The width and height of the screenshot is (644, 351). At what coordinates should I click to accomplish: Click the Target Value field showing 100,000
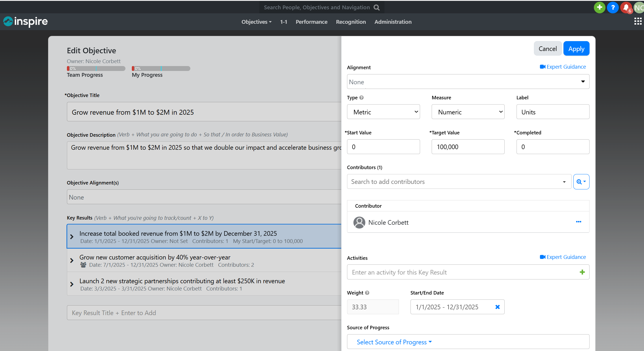click(x=468, y=147)
